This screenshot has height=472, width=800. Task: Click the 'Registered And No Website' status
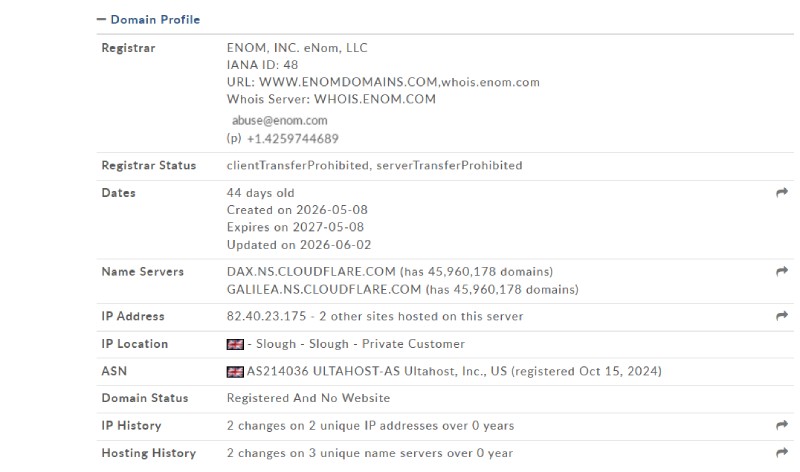click(x=309, y=398)
